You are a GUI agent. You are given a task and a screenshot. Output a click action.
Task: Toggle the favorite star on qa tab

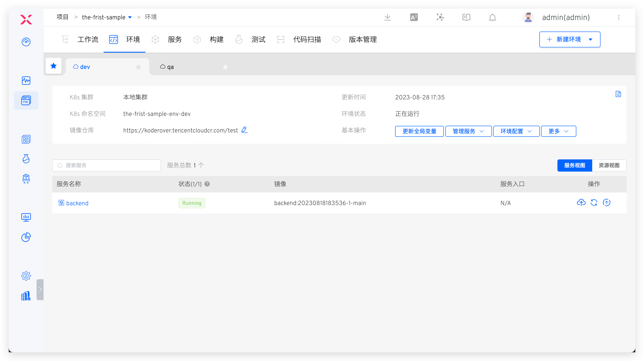click(x=225, y=67)
